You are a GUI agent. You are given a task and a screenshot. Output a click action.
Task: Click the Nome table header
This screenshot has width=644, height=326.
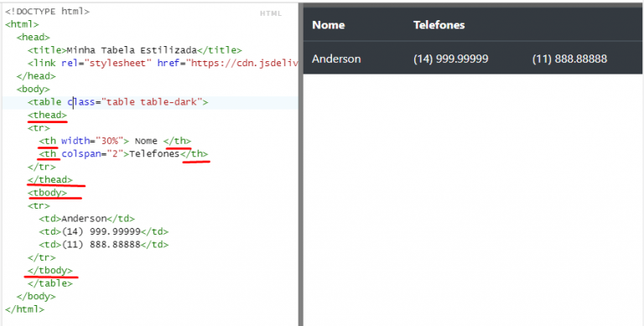[328, 24]
